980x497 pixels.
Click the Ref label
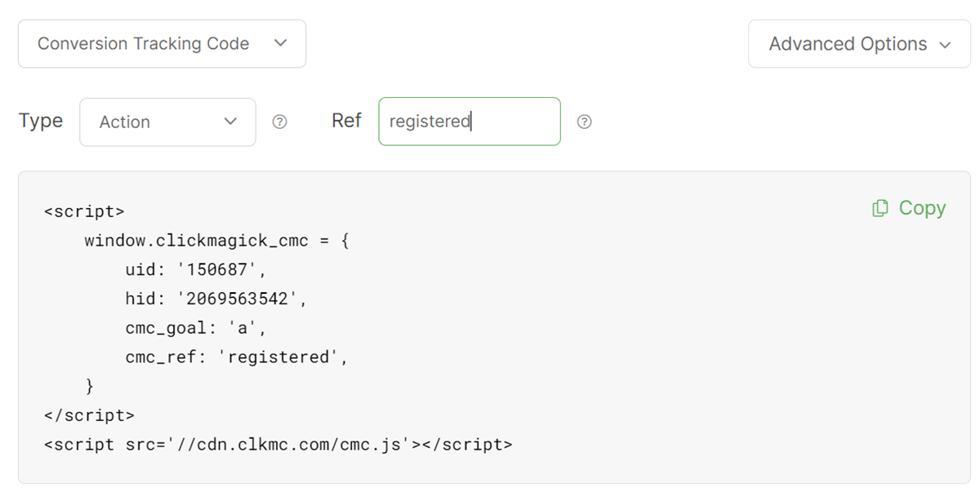click(346, 121)
